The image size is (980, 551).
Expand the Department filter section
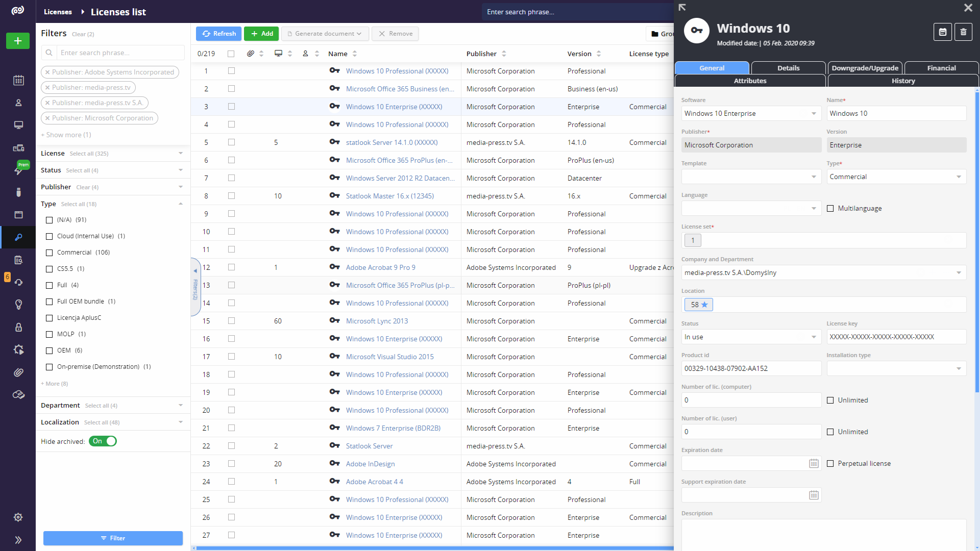coord(181,406)
